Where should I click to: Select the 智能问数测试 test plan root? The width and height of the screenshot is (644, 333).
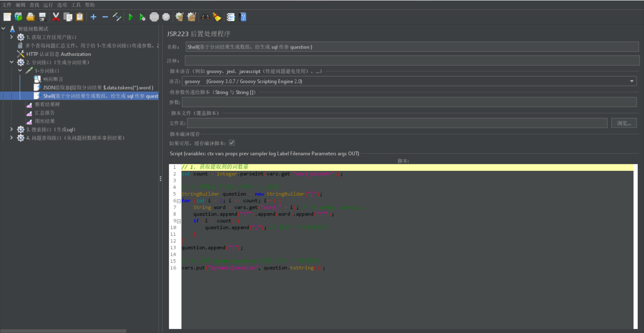tap(33, 29)
